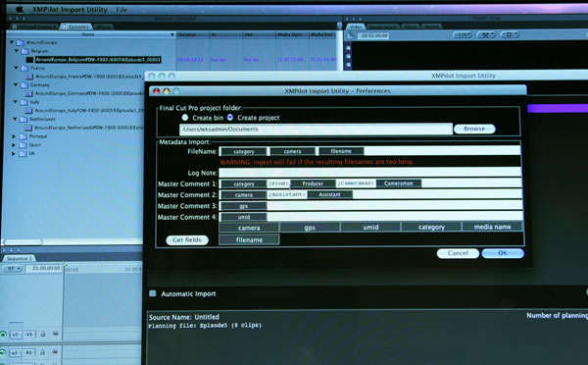Image resolution: width=588 pixels, height=365 pixels.
Task: Select the Create bin radio option
Action: point(185,118)
